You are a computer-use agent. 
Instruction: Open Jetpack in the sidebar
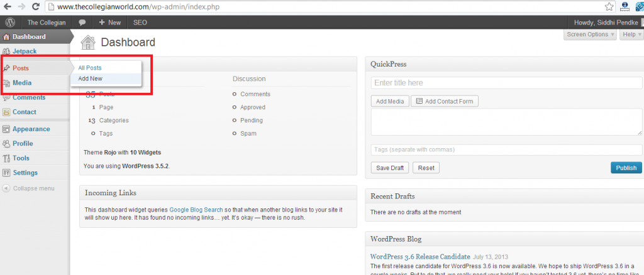click(x=25, y=51)
